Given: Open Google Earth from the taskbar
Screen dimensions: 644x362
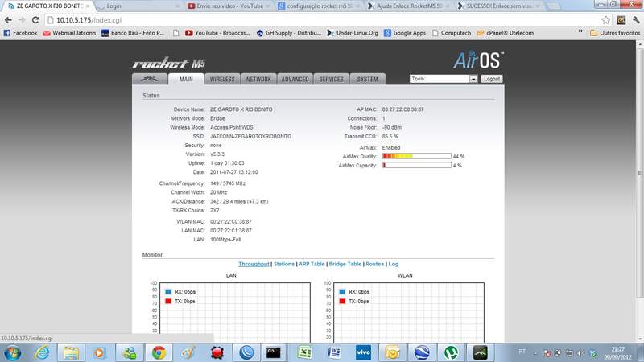Looking at the screenshot, I should pos(422,353).
